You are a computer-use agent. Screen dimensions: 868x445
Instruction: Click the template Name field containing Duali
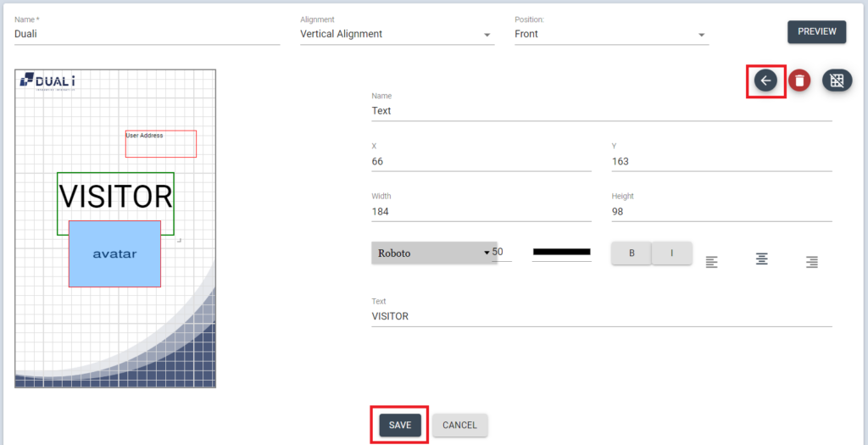coord(147,35)
